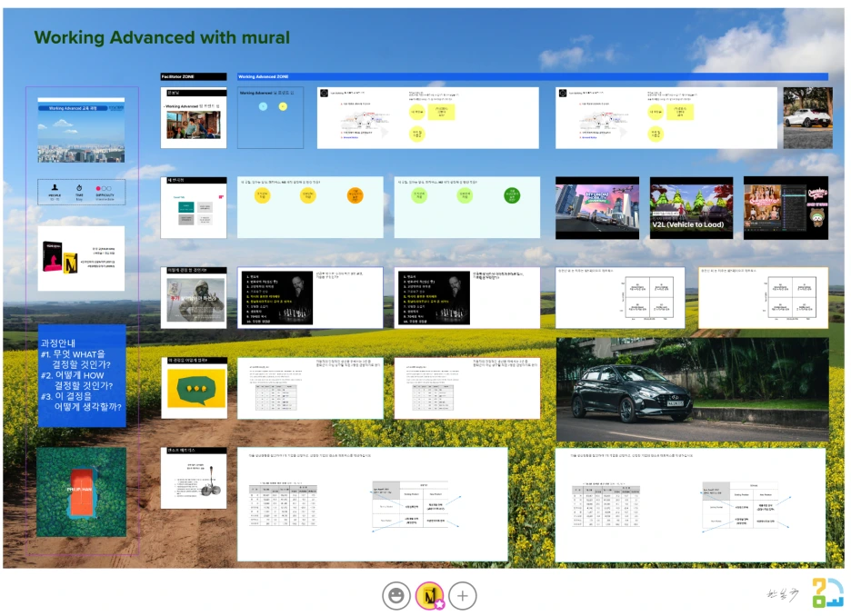The height and width of the screenshot is (616, 851).
Task: Select the 'Working Advanced with mural' title
Action: coord(162,37)
